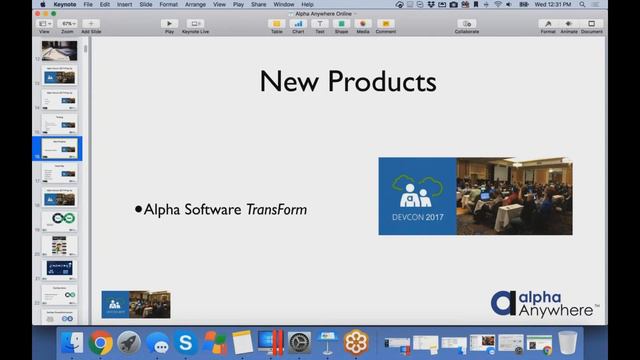Click the camera menu bar icon
640x360 pixels.
pos(453,4)
